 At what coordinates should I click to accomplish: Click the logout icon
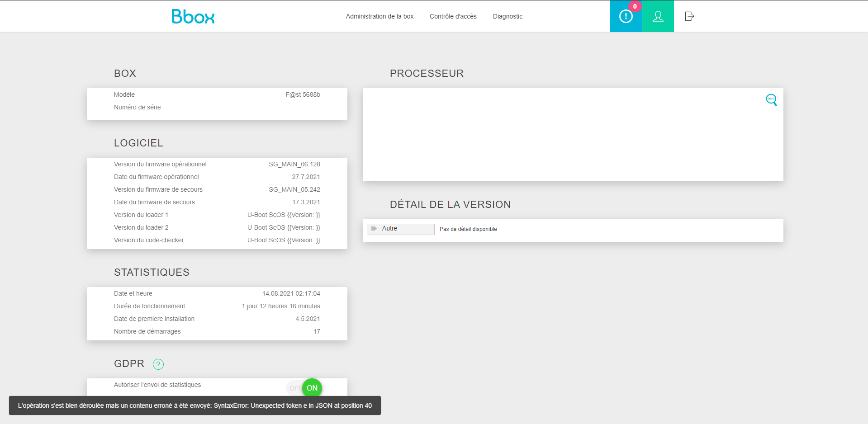[x=689, y=16]
